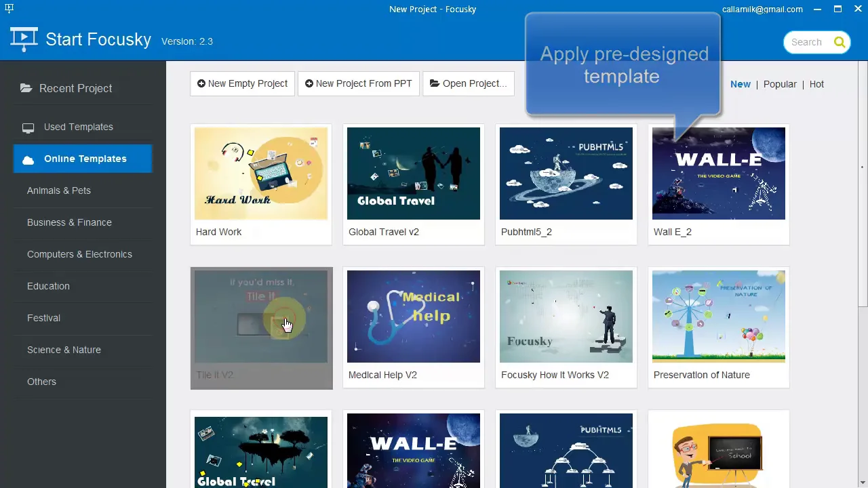Select the Pubhtml5_2 template thumbnail
Viewport: 868px width, 488px height.
566,174
